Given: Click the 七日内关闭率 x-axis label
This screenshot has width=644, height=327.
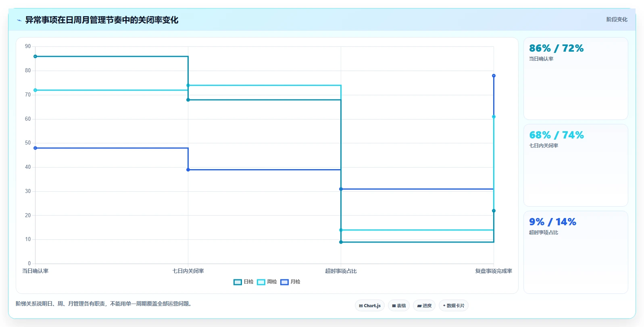Looking at the screenshot, I should [188, 271].
